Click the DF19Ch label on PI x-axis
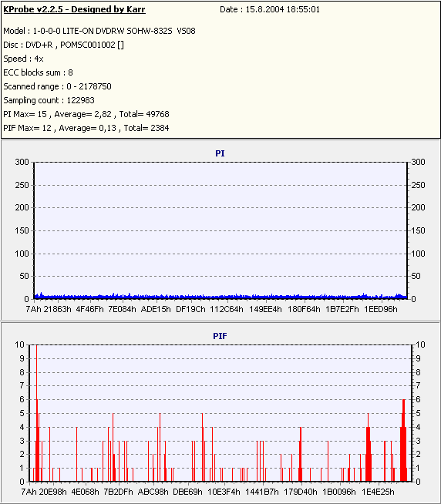 coord(190,309)
